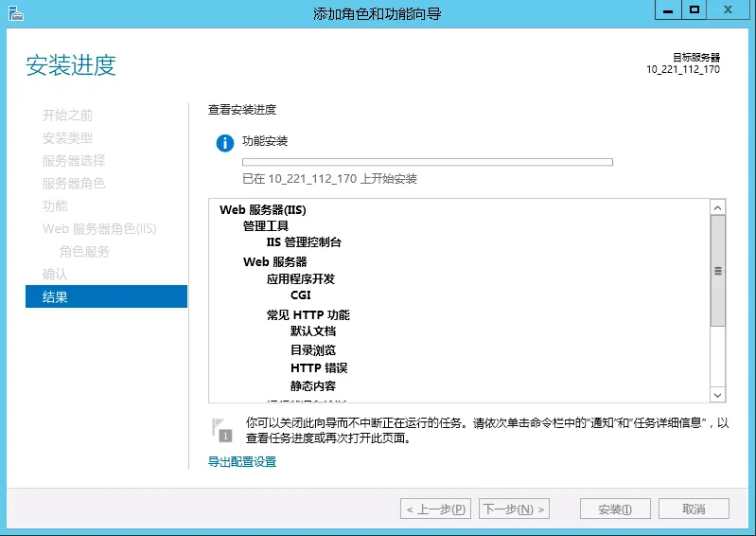Maximize the wizard window
This screenshot has height=536, width=756.
coord(694,10)
